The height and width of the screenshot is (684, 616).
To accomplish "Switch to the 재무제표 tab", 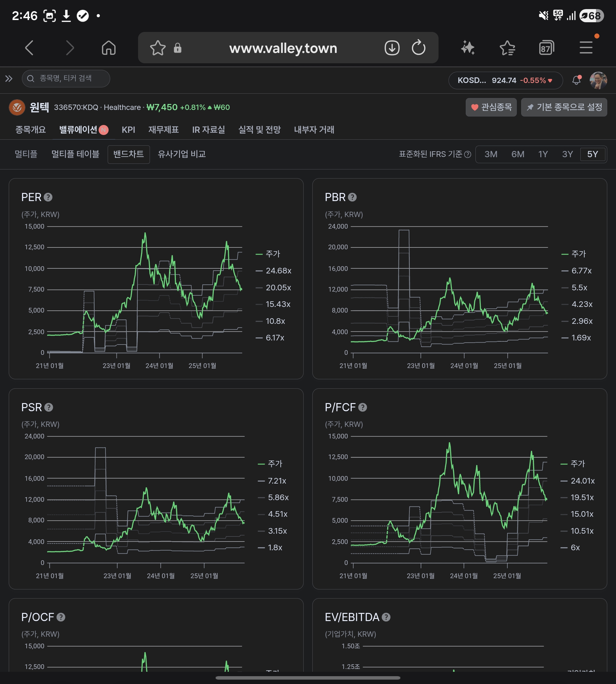I will [x=163, y=130].
